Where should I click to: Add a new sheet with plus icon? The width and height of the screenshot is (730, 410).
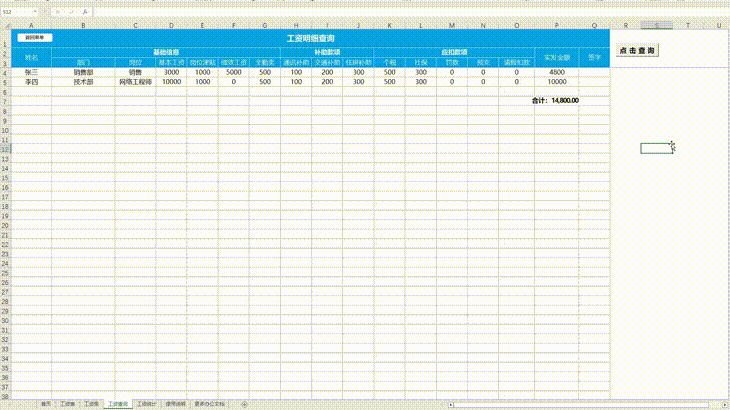[246, 404]
